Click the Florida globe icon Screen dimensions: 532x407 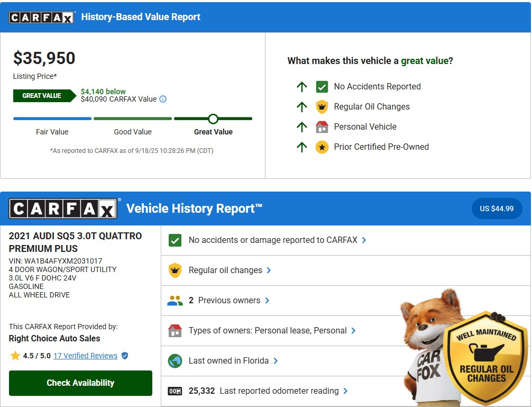point(175,361)
